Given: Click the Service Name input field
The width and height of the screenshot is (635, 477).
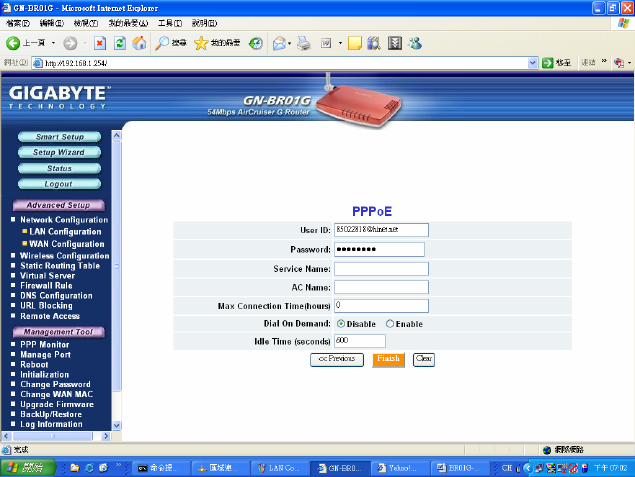Looking at the screenshot, I should tap(381, 269).
